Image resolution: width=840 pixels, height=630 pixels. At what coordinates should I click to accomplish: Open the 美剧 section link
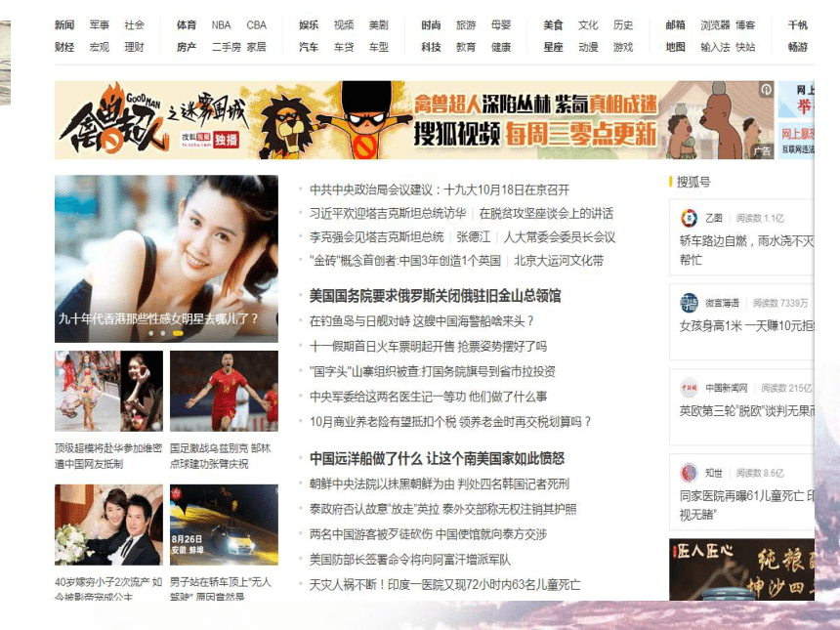pos(378,25)
